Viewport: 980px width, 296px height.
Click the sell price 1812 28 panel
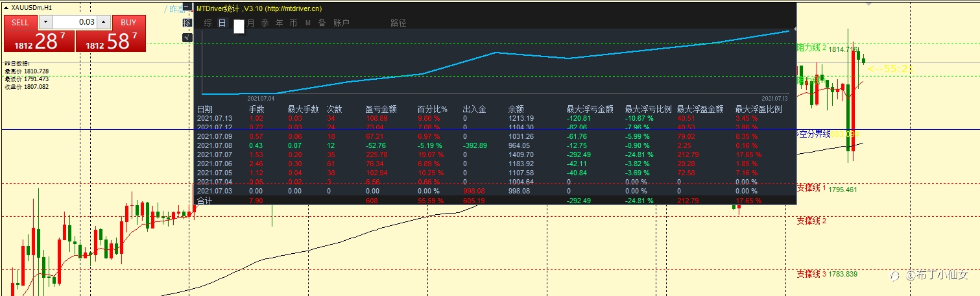click(x=40, y=41)
